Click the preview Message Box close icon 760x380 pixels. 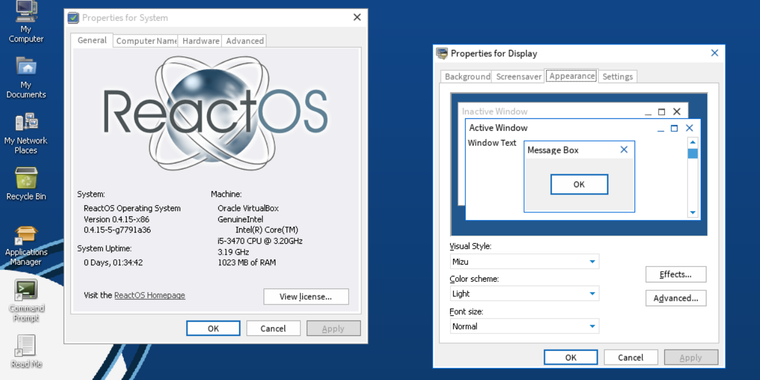pos(624,150)
